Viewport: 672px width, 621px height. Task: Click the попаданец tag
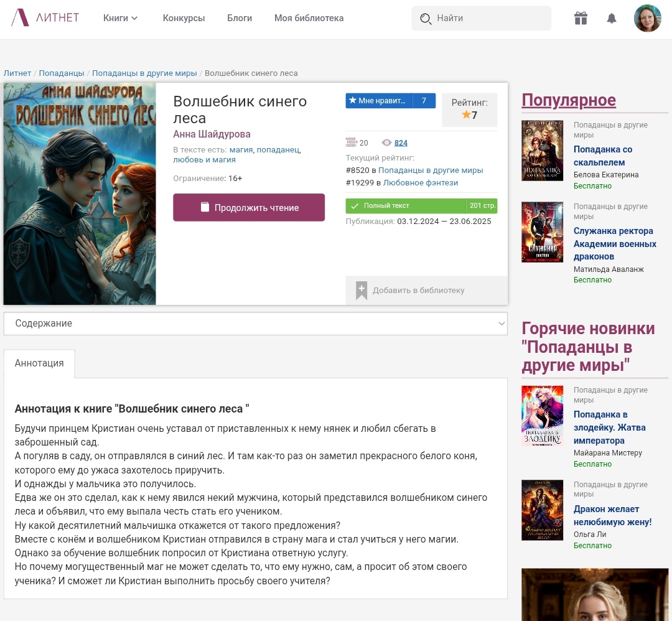click(x=278, y=149)
